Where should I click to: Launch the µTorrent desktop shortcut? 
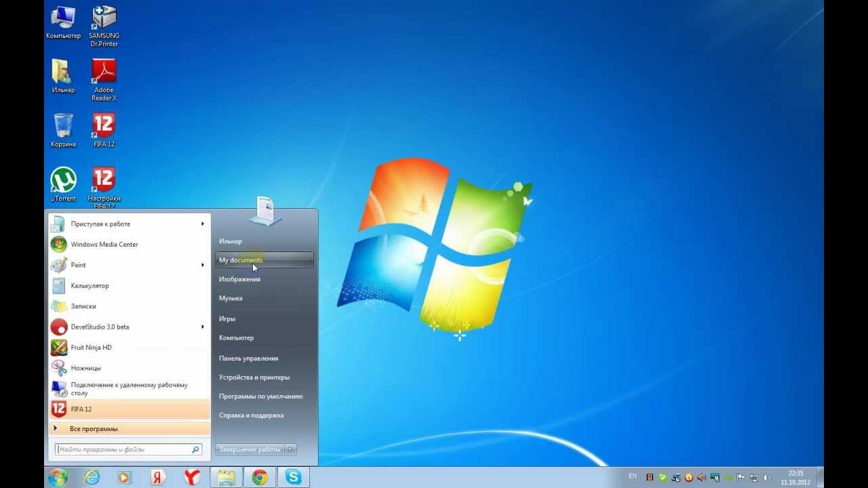point(63,185)
